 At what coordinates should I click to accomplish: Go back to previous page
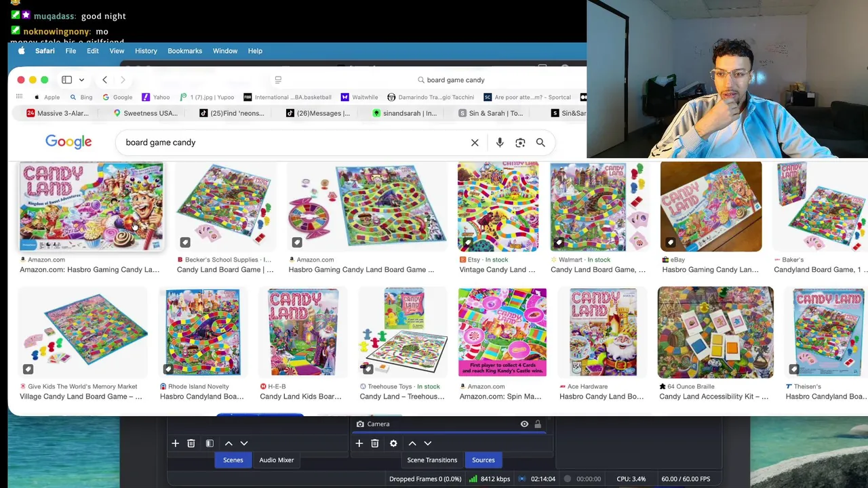[x=104, y=80]
